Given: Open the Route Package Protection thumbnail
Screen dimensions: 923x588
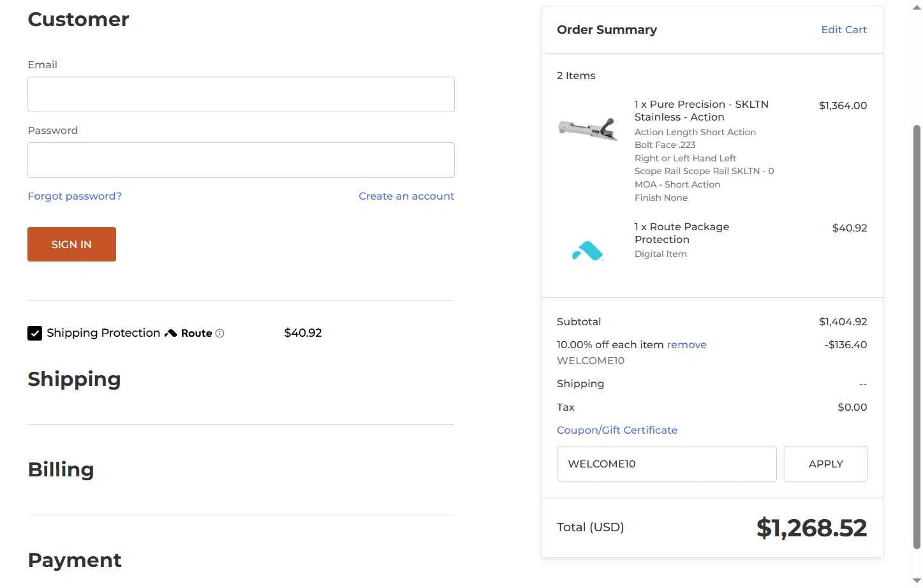Looking at the screenshot, I should [587, 251].
